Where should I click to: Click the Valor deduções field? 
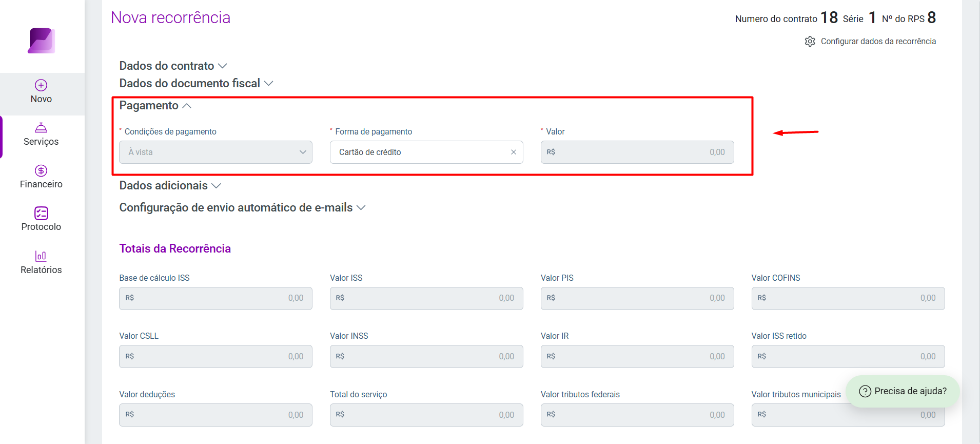click(215, 415)
